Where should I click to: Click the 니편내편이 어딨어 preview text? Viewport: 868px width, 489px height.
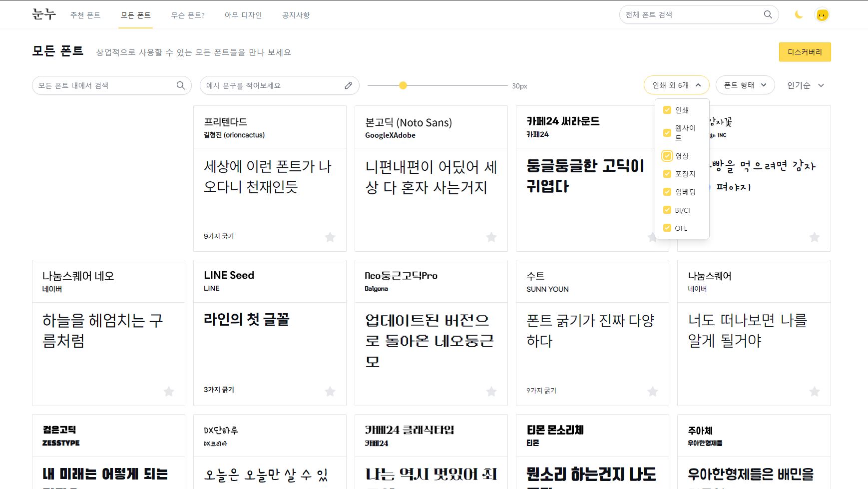pos(431,177)
